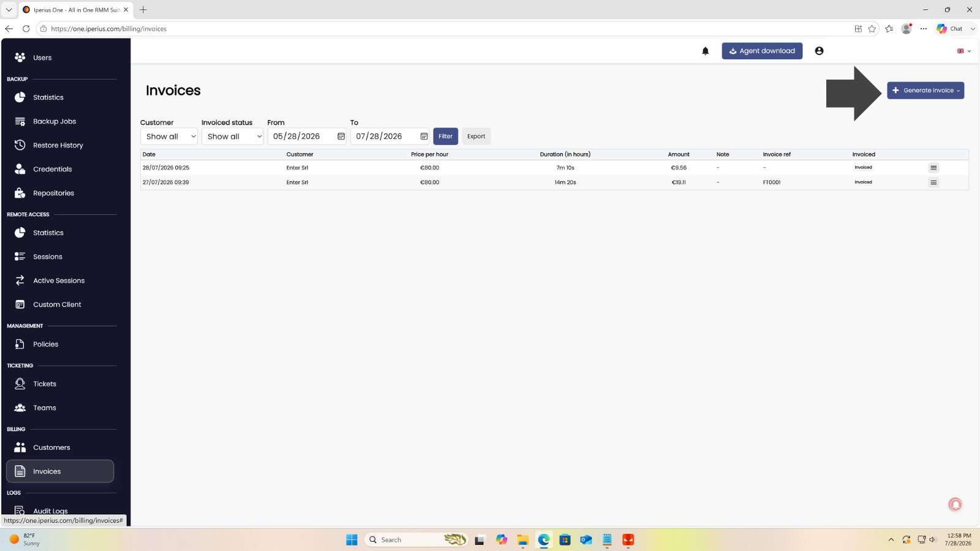Click the Date column header
980x551 pixels.
[149, 154]
